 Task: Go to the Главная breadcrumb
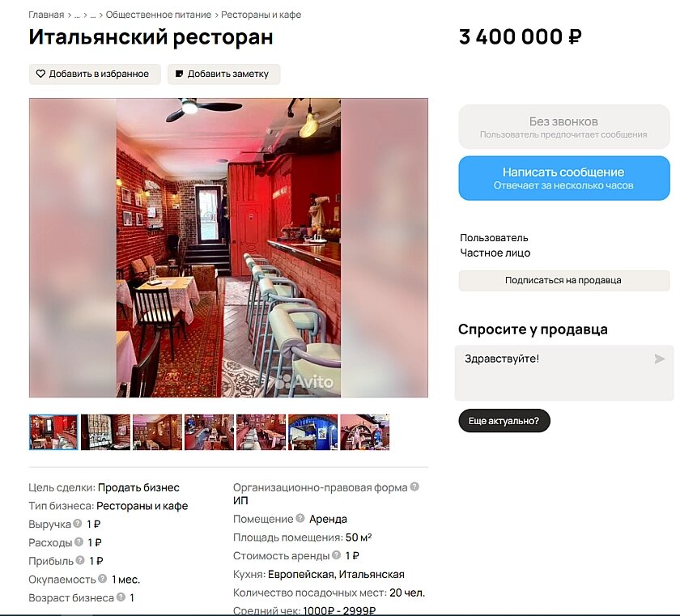point(46,15)
